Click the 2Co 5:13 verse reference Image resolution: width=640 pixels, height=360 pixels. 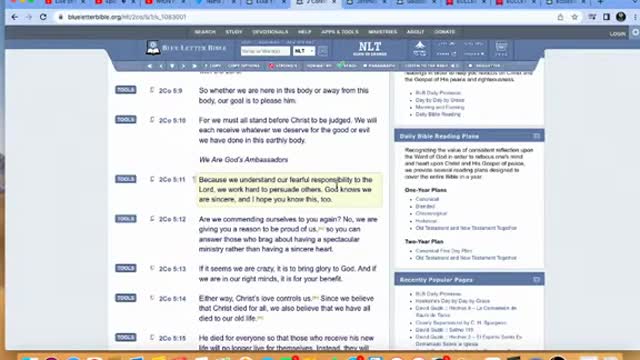coord(172,269)
